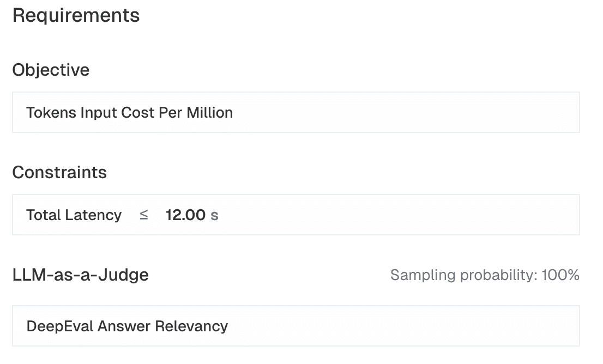
Task: Click the seconds unit after 12.00
Action: pos(214,215)
